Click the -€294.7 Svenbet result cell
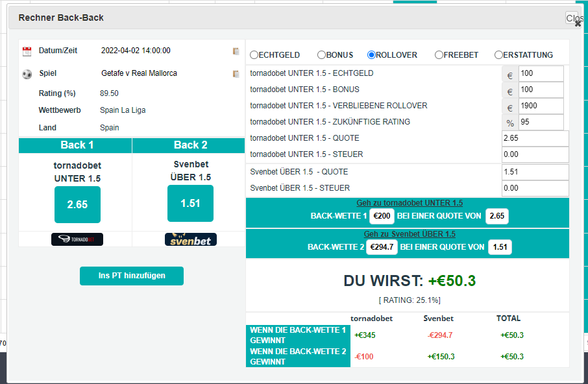The image size is (588, 384). click(440, 335)
